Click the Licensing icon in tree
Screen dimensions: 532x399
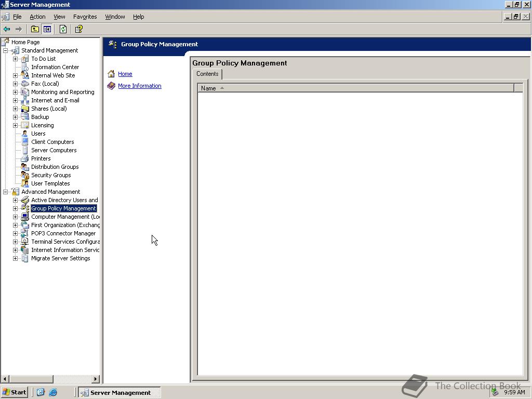click(x=25, y=125)
